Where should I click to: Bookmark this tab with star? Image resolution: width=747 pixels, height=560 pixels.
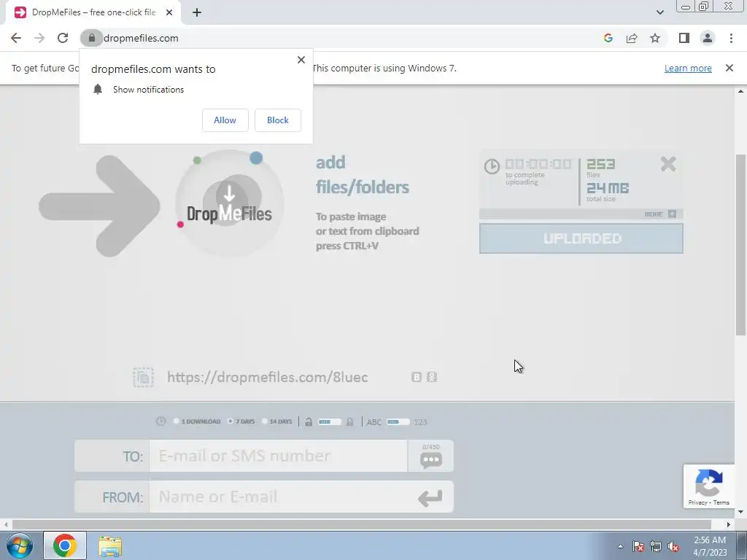pyautogui.click(x=655, y=38)
